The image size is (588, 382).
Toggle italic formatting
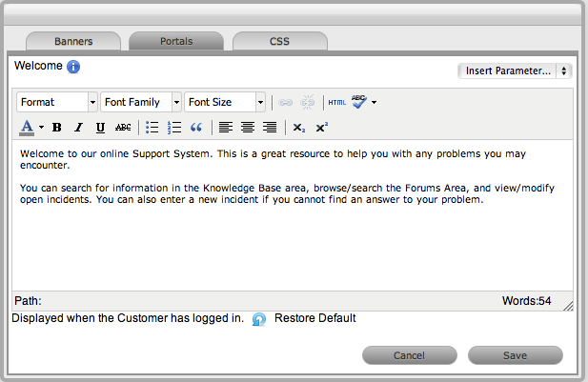79,128
